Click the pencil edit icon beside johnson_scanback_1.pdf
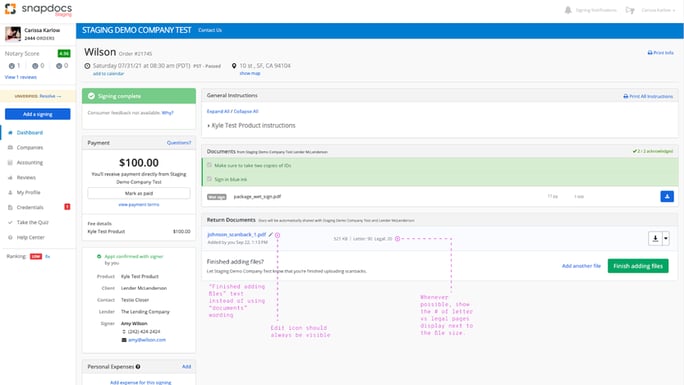The height and width of the screenshot is (385, 684). tap(270, 235)
